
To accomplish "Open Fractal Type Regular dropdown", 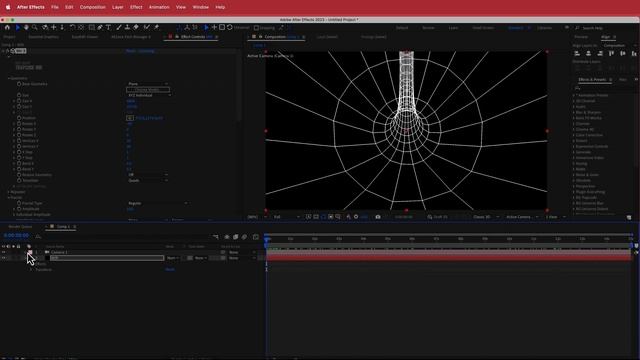I will (x=158, y=203).
